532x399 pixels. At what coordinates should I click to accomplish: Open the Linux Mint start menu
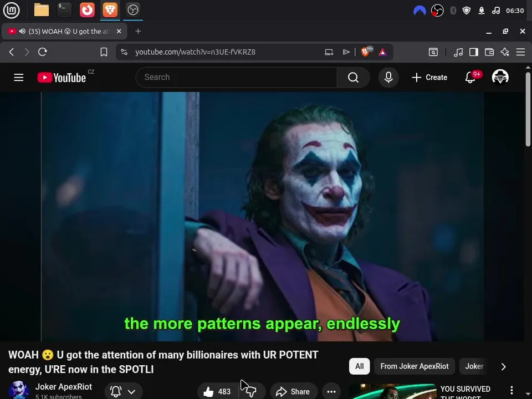pos(11,10)
